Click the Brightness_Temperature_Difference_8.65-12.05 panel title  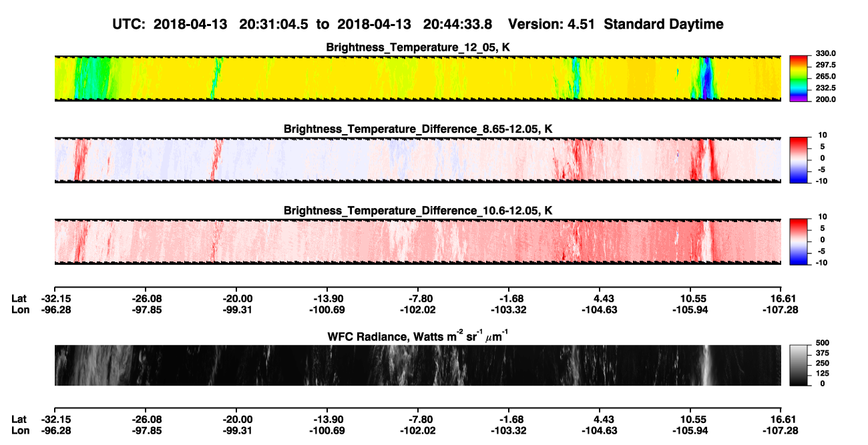tap(417, 129)
